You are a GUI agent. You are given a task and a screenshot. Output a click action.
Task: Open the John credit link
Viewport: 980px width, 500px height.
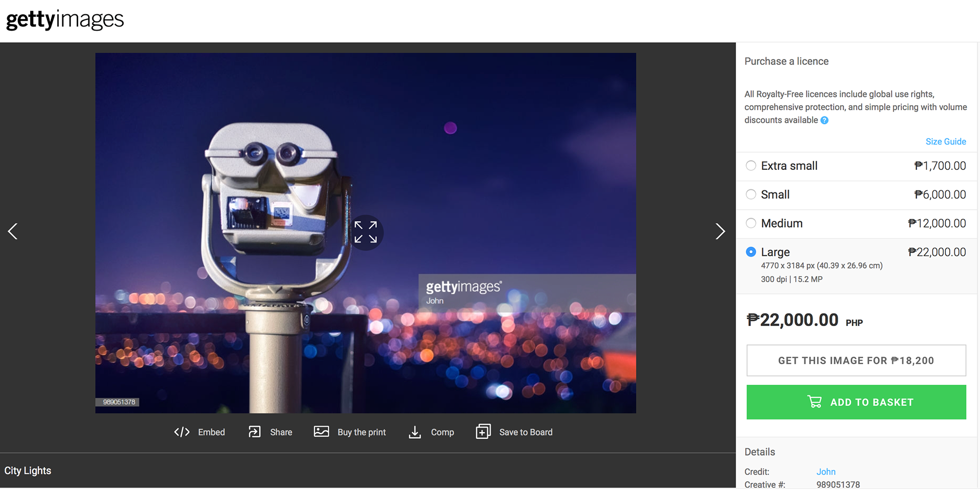pyautogui.click(x=826, y=472)
